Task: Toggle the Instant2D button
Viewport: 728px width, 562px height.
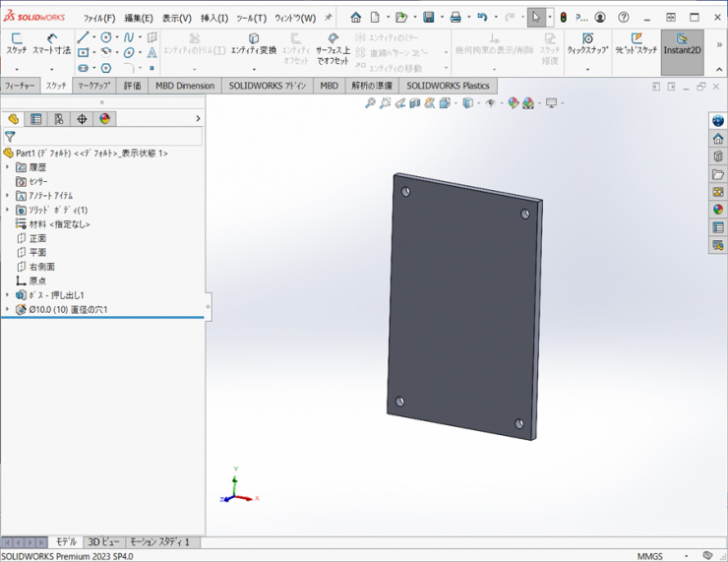Action: [682, 44]
